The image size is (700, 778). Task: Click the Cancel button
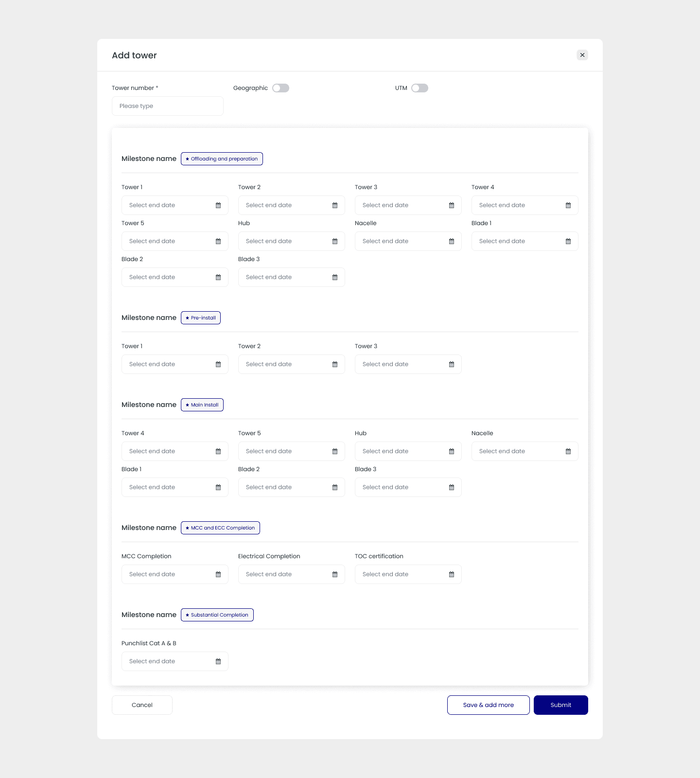[142, 705]
